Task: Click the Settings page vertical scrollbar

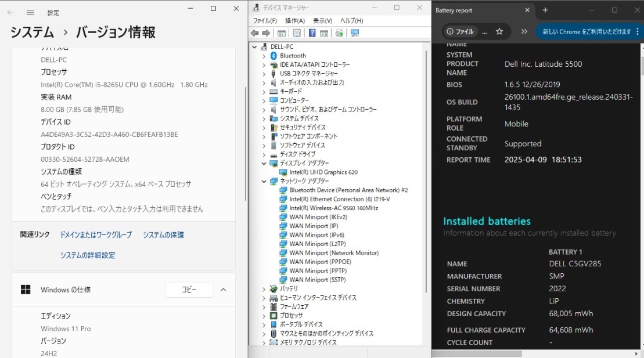Action: (x=246, y=144)
